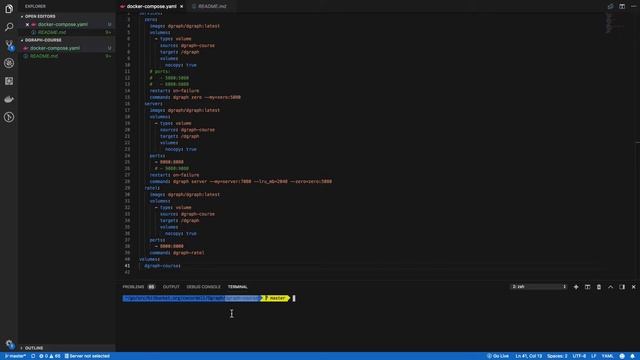
Task: Kill terminal with trash icon
Action: pyautogui.click(x=599, y=287)
